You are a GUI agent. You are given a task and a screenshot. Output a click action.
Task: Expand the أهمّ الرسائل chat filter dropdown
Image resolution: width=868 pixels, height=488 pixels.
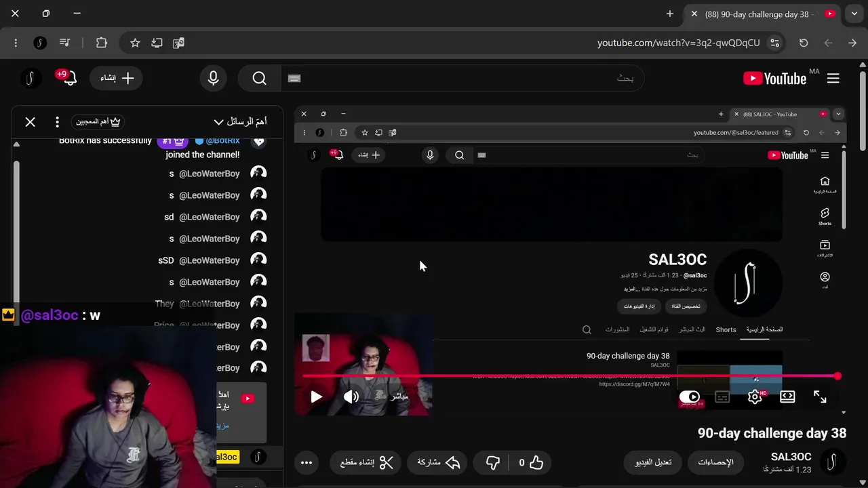[x=240, y=122]
